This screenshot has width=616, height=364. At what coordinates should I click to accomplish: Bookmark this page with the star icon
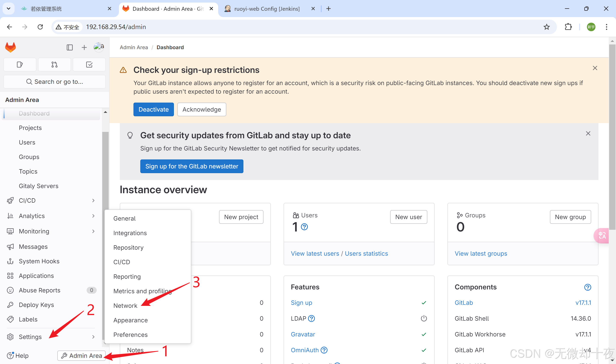[x=546, y=27]
